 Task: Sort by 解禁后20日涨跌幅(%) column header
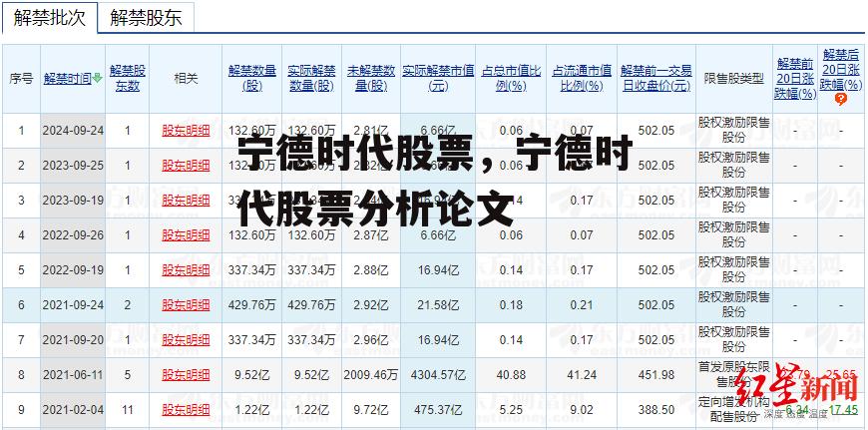click(841, 69)
